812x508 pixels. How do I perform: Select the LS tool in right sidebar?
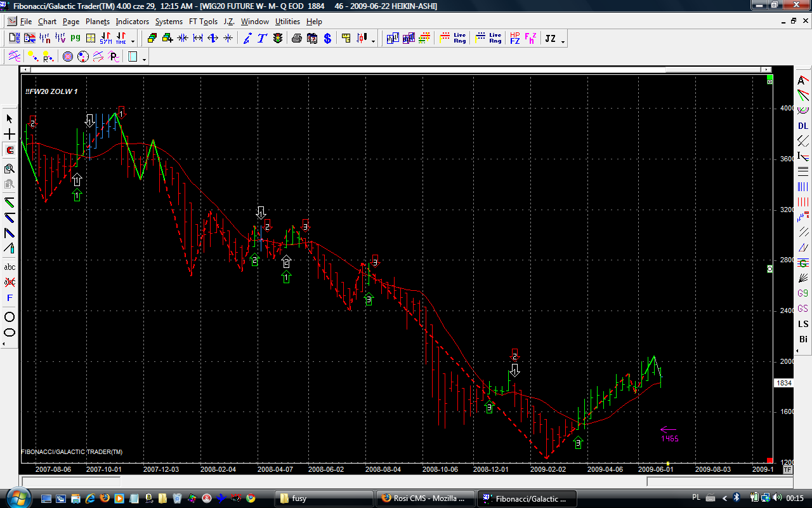tap(803, 324)
